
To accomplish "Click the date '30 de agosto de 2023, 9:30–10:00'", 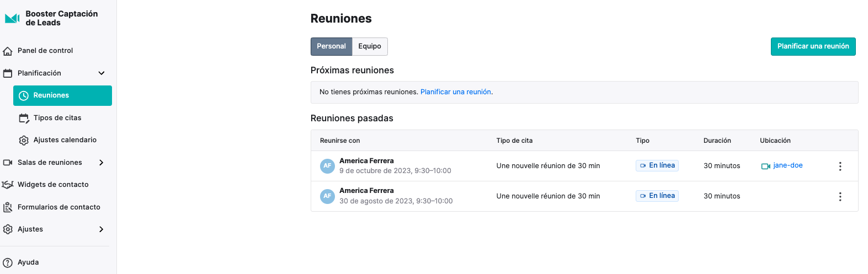I will point(396,201).
